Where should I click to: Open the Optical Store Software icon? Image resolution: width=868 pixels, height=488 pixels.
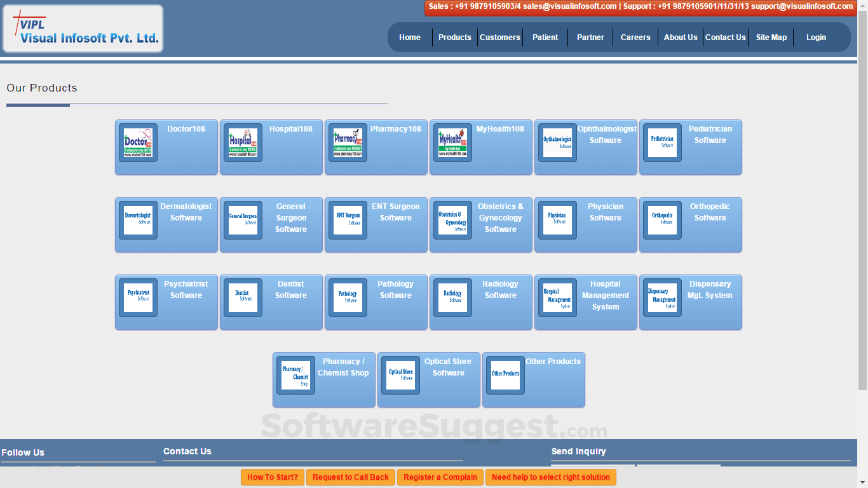400,375
